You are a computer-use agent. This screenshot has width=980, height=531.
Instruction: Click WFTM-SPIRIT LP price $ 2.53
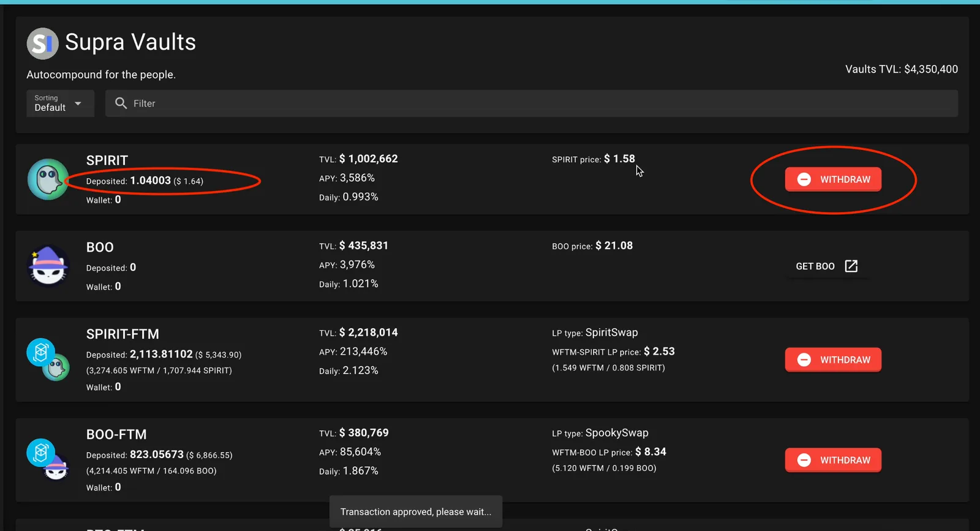pyautogui.click(x=659, y=352)
